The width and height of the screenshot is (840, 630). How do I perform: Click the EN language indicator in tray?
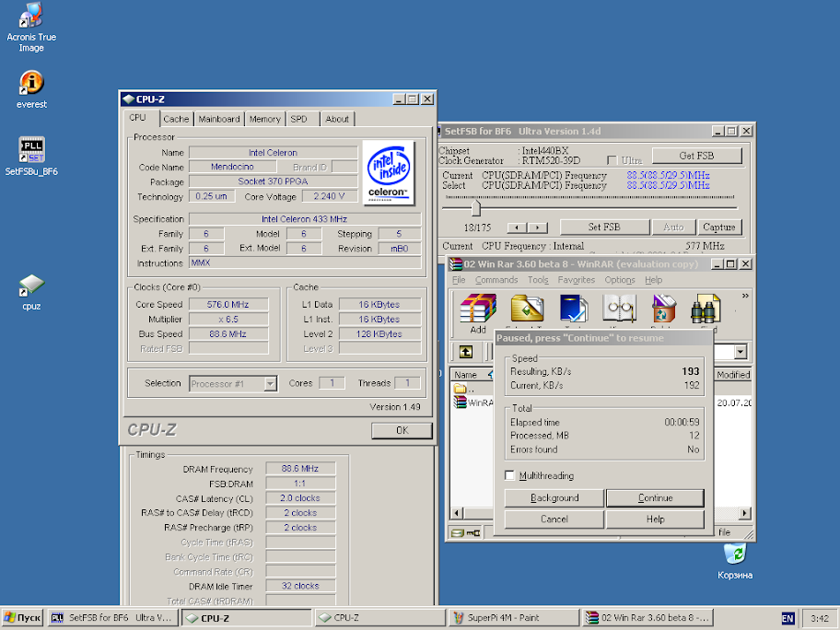tap(787, 618)
